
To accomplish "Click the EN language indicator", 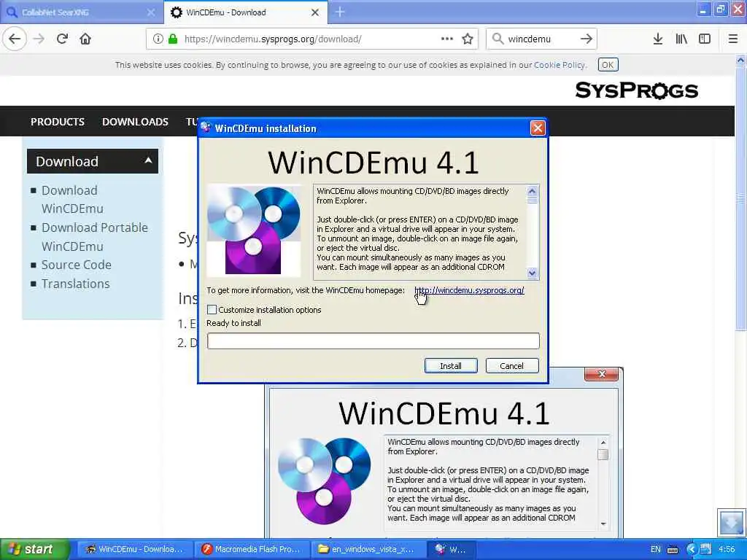I will coord(656,549).
